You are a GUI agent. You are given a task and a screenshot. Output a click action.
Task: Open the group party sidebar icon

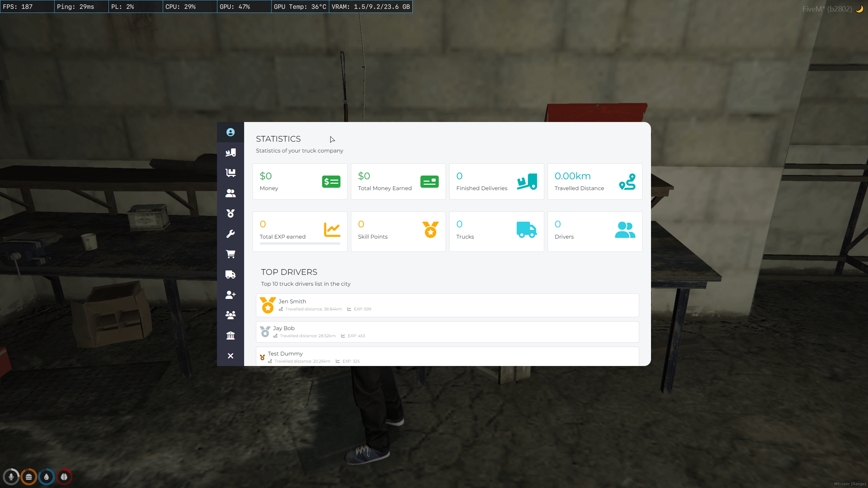tap(230, 315)
